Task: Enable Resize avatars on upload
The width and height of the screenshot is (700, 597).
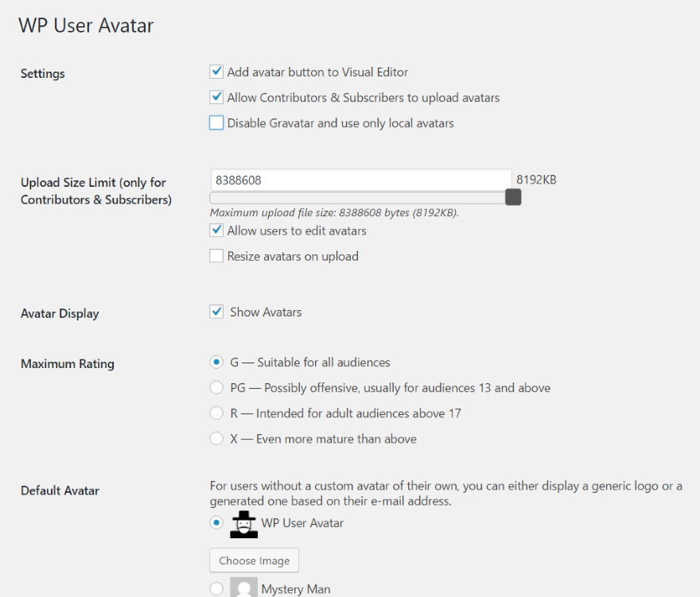Action: (x=216, y=256)
